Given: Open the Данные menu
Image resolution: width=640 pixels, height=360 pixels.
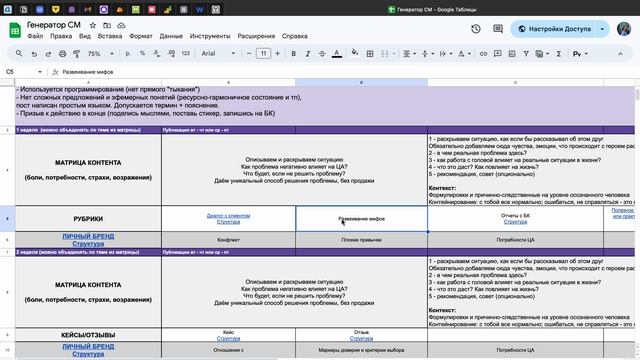Looking at the screenshot, I should pyautogui.click(x=171, y=36).
